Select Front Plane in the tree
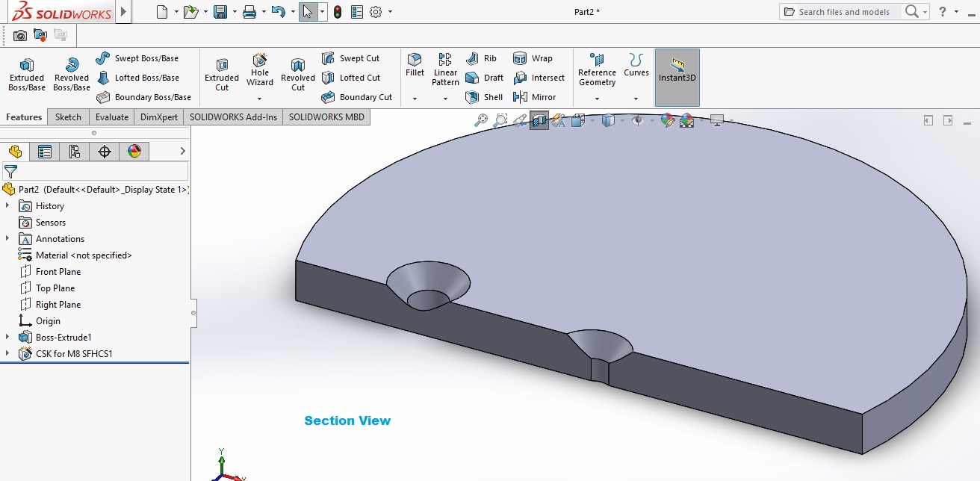 49,272
